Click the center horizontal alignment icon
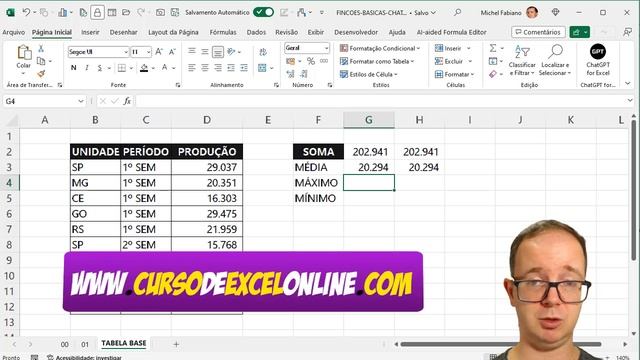This screenshot has width=640, height=360. [205, 68]
